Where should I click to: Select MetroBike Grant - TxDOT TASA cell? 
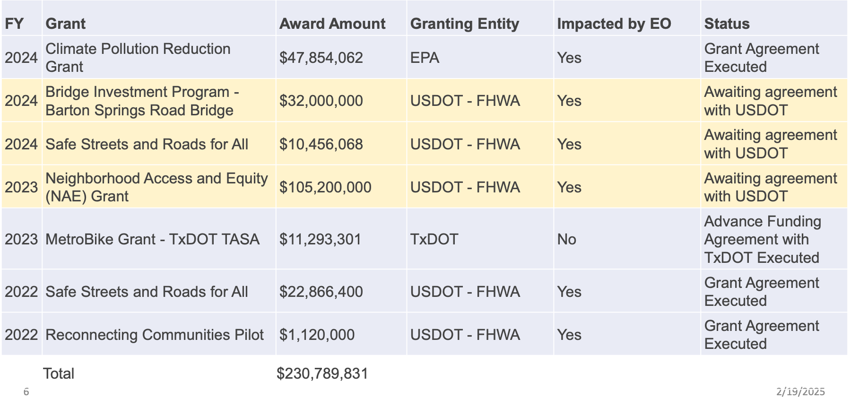click(152, 239)
